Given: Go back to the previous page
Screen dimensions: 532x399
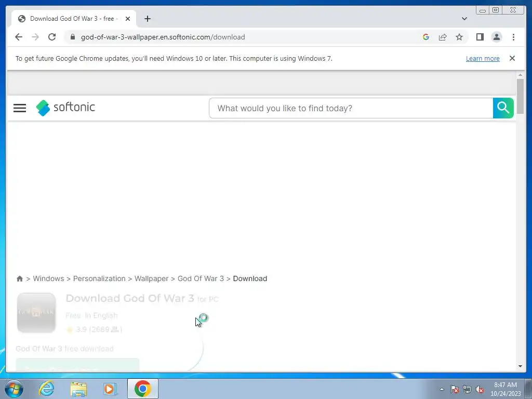Looking at the screenshot, I should pos(19,37).
